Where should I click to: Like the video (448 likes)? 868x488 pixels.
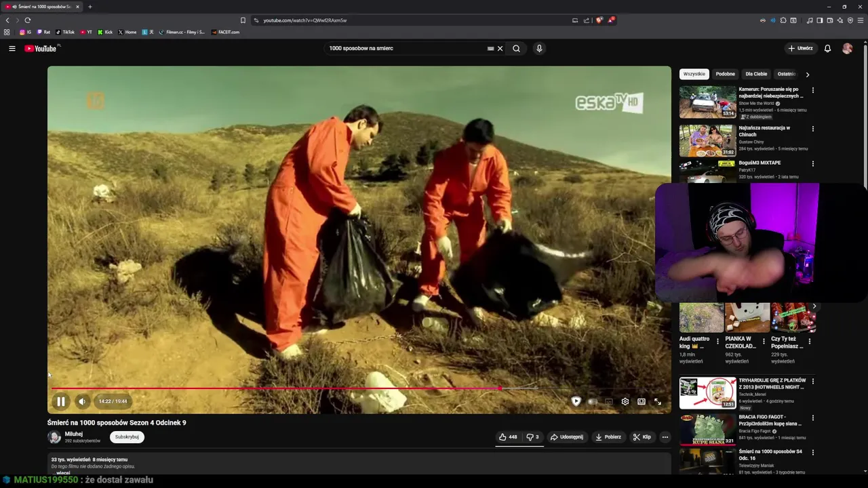(x=508, y=437)
